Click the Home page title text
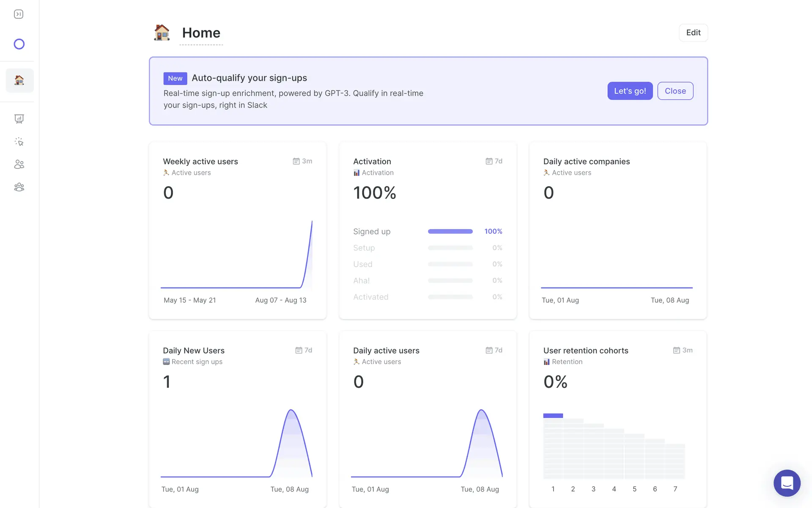Screen dimensions: 812x508 201,33
